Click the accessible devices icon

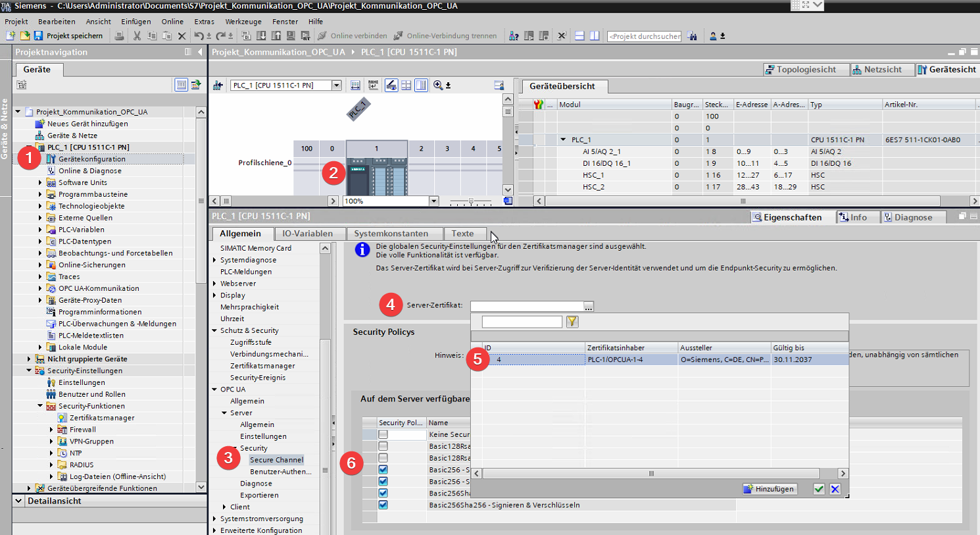pos(514,36)
